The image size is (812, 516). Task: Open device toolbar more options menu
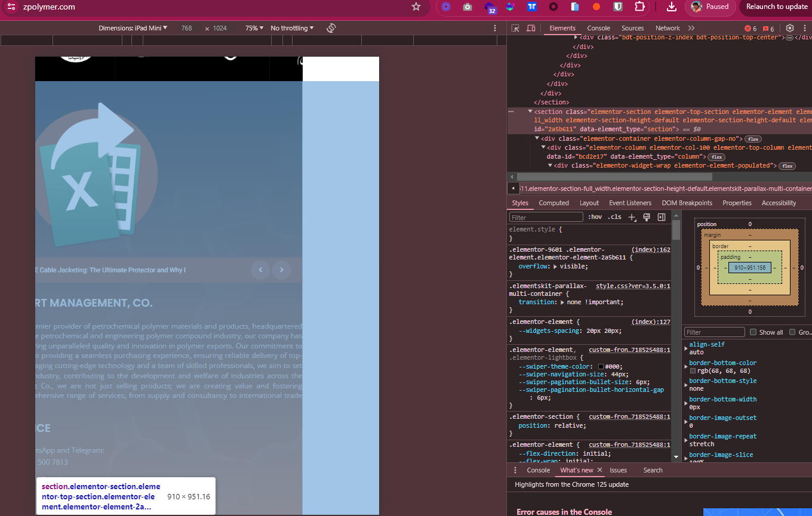click(x=495, y=28)
